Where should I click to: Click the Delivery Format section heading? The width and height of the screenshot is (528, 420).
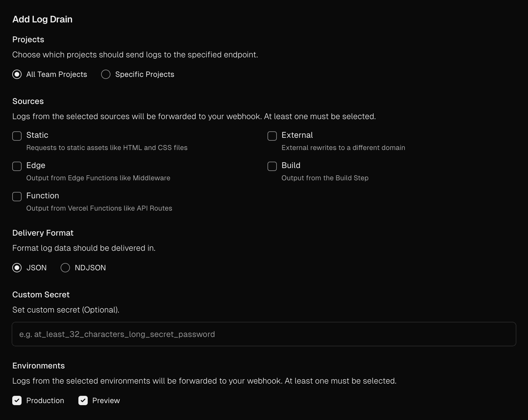(x=43, y=233)
